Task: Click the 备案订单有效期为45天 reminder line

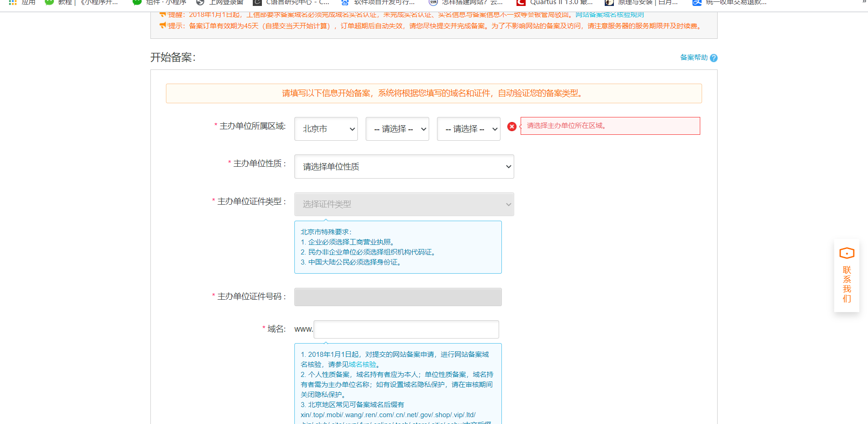Action: 435,26
